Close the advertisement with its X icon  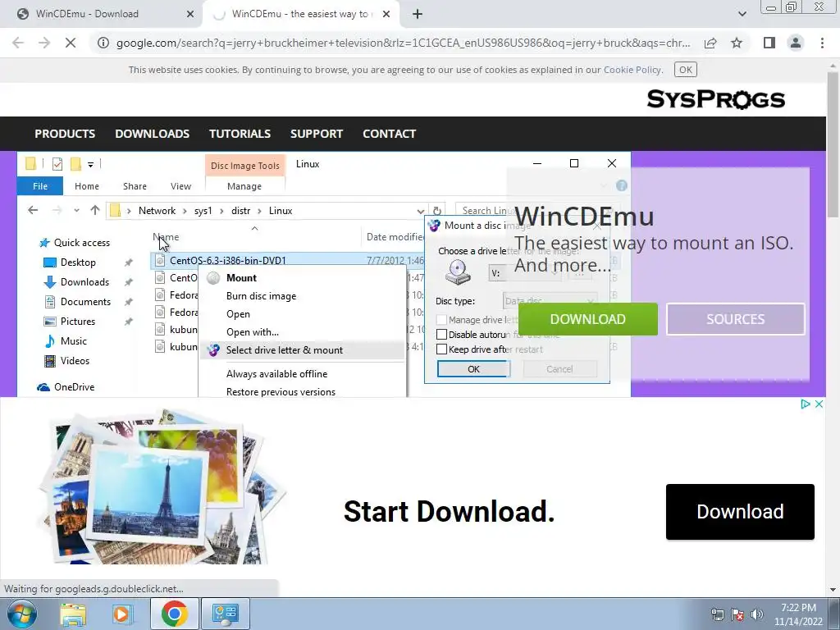[819, 404]
